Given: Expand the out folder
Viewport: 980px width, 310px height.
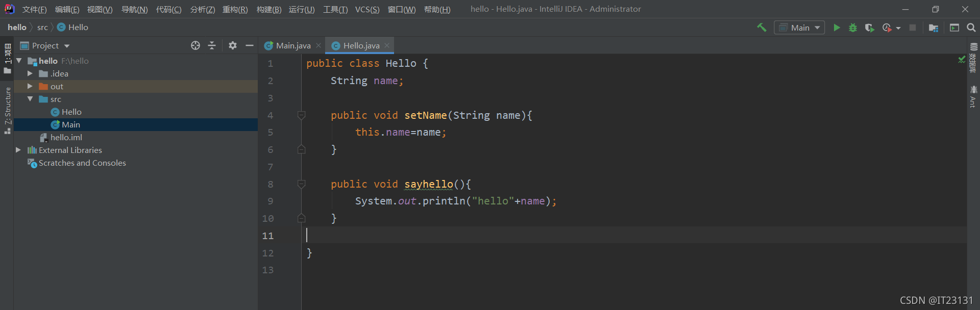Looking at the screenshot, I should click(x=30, y=86).
